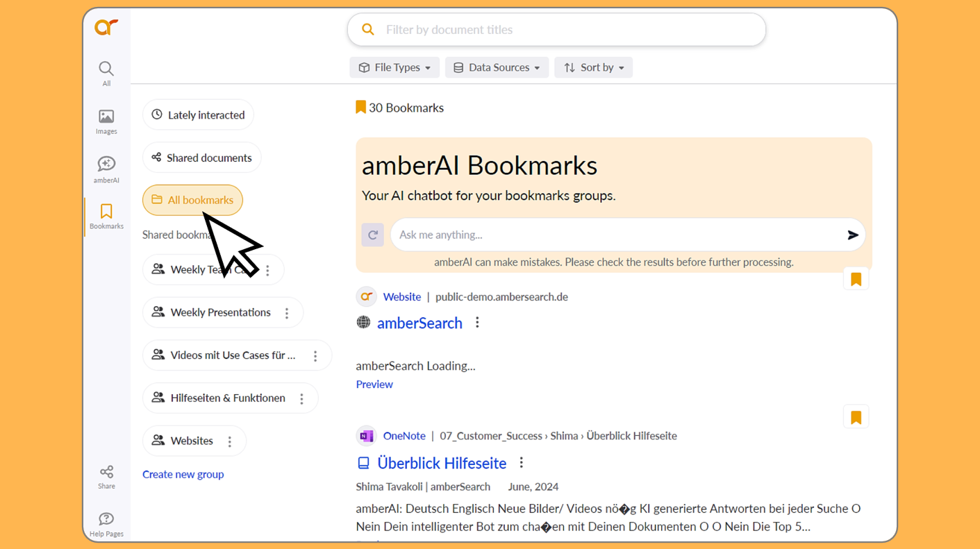Click the June, 2024 date text
This screenshot has height=549, width=980.
click(x=533, y=487)
